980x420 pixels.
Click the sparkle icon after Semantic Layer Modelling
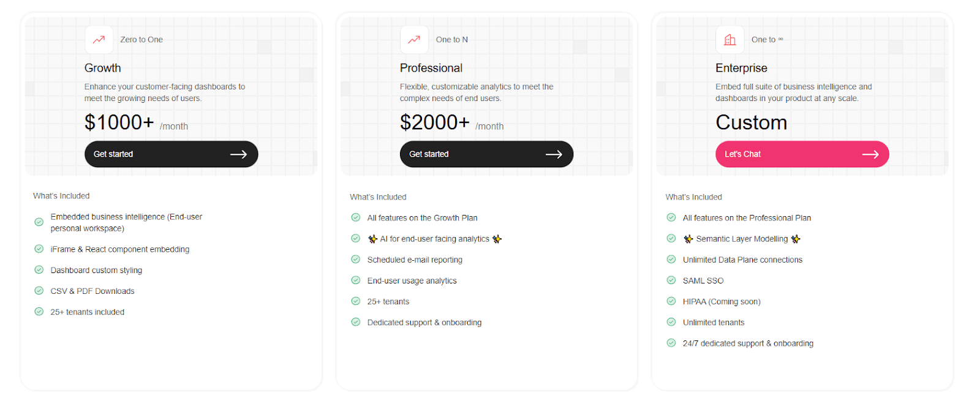point(795,239)
